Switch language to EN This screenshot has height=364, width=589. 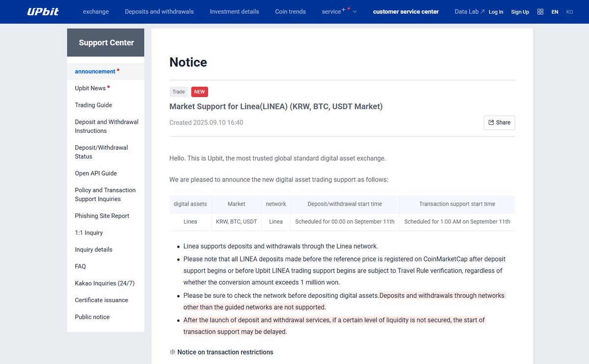[555, 12]
